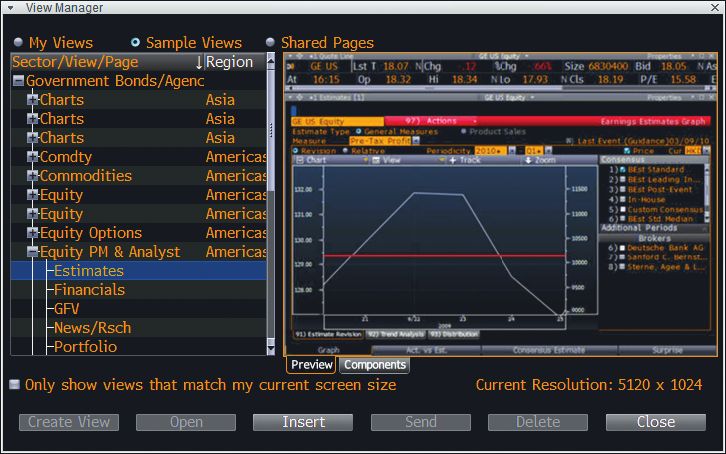Screen dimensions: 726x454
Task: Click the Comdty row label
Action: [66, 157]
